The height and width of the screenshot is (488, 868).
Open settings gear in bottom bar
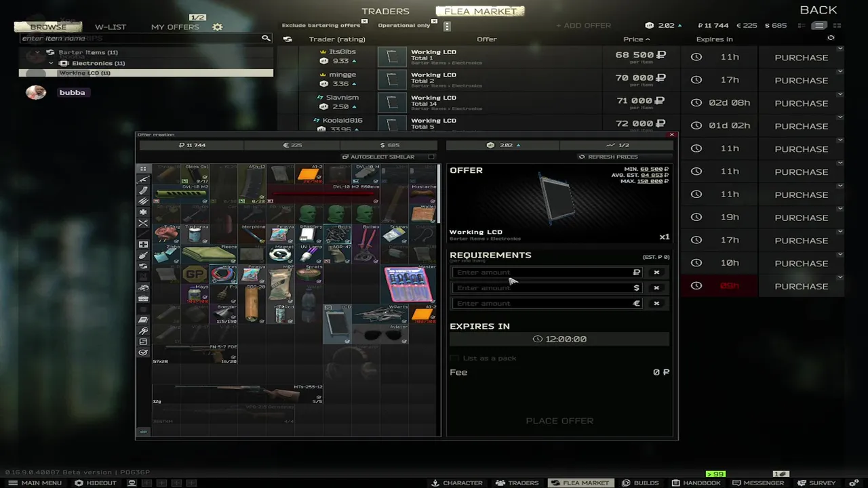point(853,483)
